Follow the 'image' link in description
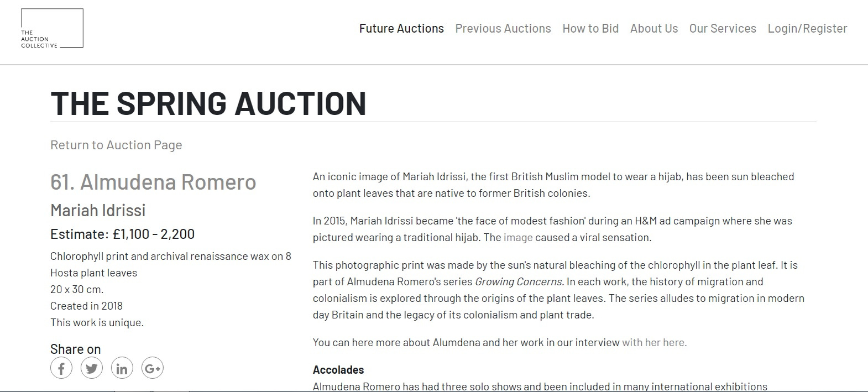The width and height of the screenshot is (868, 392). tap(518, 238)
